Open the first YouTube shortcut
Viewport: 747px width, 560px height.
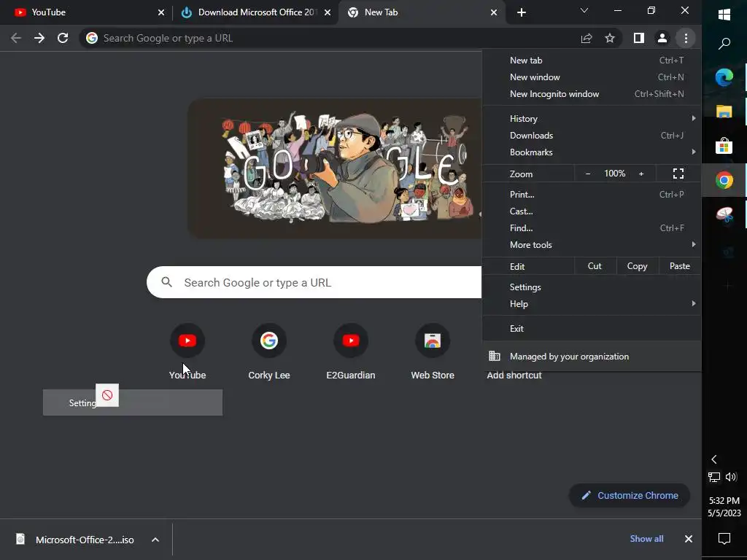tap(187, 351)
